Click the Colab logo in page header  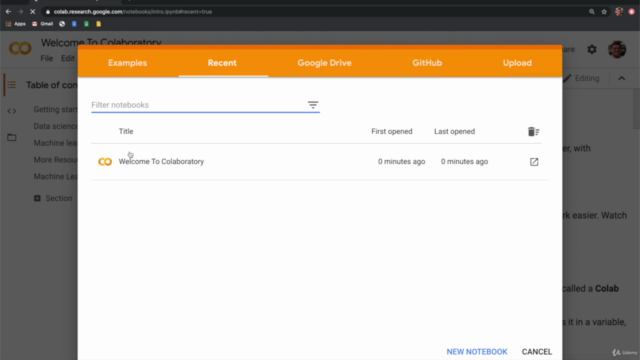tap(20, 48)
